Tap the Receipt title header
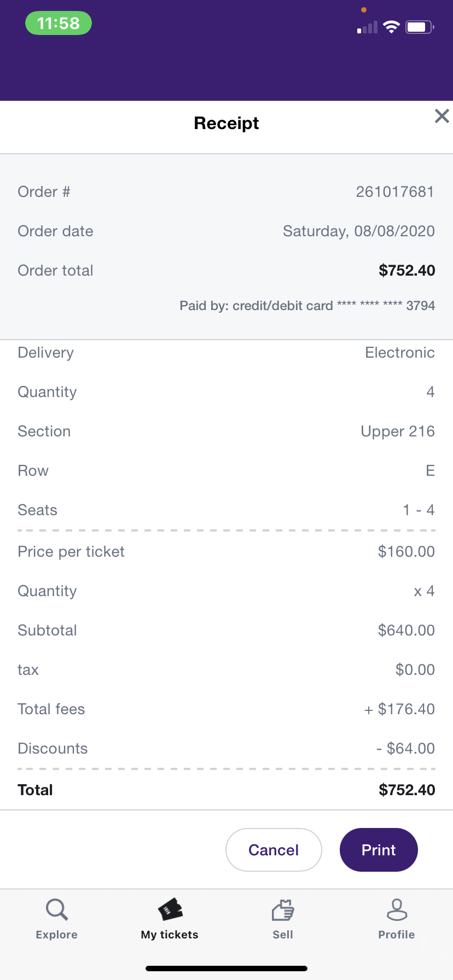Screen dimensions: 453x980 point(226,124)
